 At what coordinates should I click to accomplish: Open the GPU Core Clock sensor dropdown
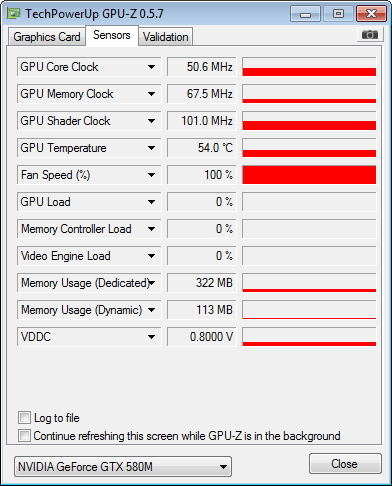[151, 67]
